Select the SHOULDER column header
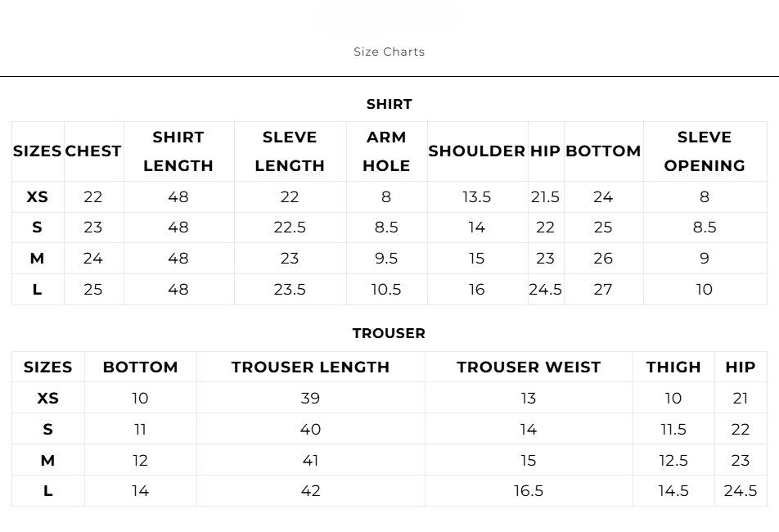Screen dimensions: 779x532 477,151
